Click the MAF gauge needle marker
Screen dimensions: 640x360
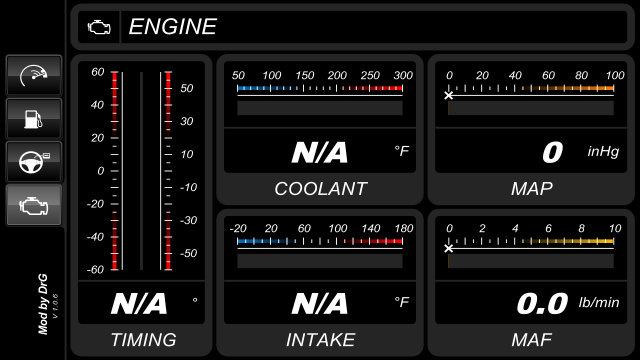point(449,248)
